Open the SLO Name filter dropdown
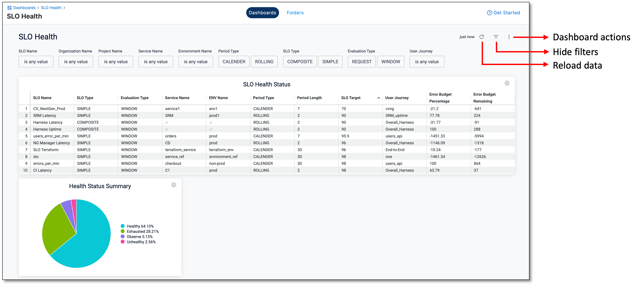The image size is (644, 286). pos(36,62)
